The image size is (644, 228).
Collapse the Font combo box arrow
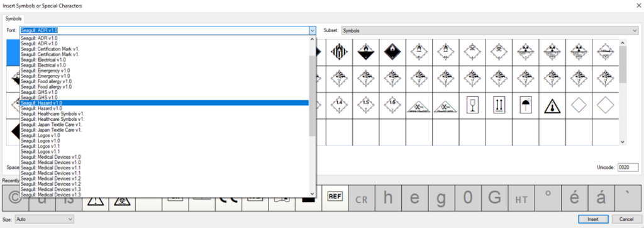pyautogui.click(x=312, y=30)
